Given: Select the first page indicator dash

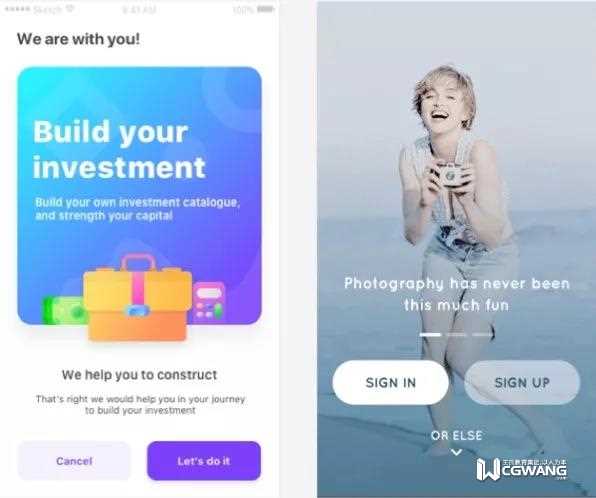Looking at the screenshot, I should pyautogui.click(x=430, y=335).
